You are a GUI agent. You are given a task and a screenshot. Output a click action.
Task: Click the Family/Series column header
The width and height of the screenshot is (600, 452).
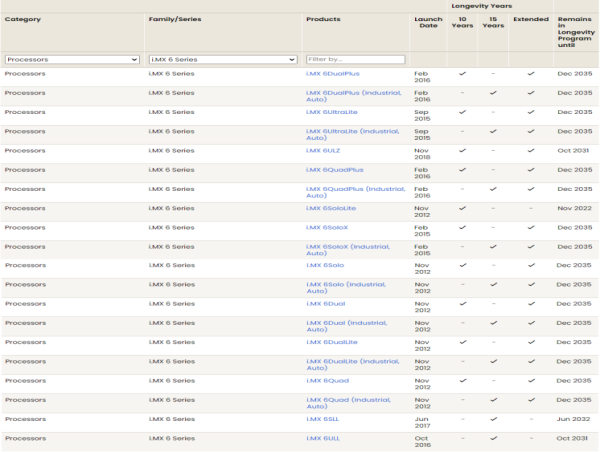coord(175,19)
